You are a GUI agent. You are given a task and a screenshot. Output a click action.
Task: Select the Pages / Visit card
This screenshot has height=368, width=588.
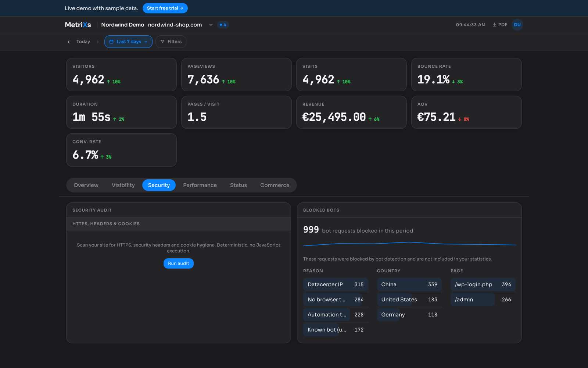click(236, 112)
